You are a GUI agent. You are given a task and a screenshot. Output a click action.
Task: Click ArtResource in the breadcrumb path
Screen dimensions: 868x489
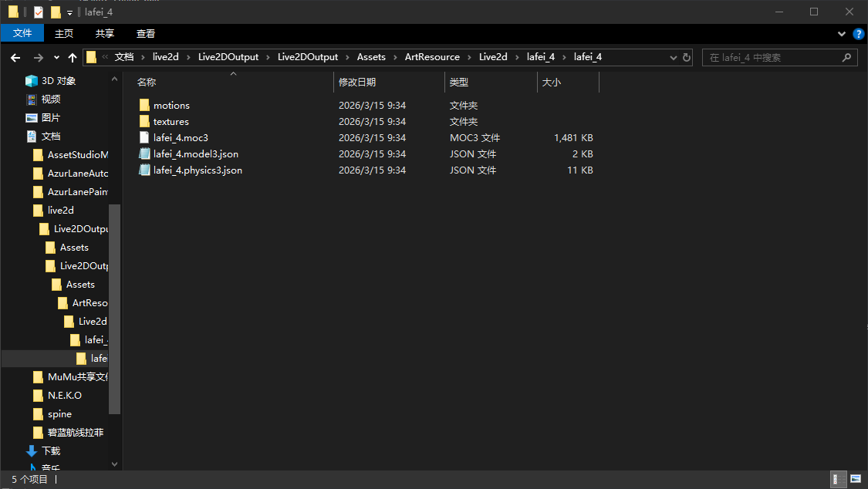point(432,57)
